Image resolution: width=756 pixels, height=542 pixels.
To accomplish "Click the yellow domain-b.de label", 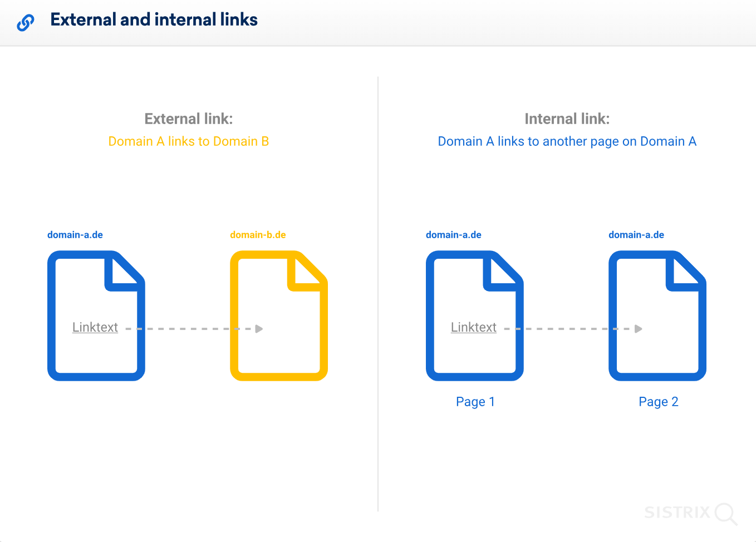I will point(258,235).
